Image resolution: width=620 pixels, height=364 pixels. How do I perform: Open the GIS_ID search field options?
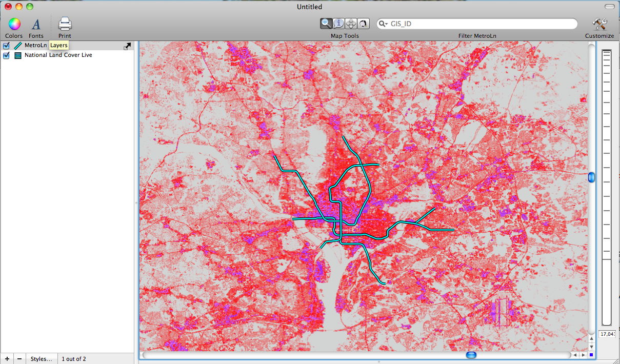pyautogui.click(x=384, y=23)
